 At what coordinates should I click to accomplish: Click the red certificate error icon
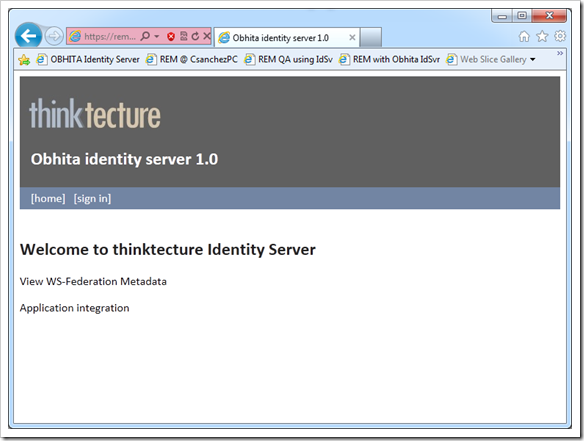(x=171, y=37)
